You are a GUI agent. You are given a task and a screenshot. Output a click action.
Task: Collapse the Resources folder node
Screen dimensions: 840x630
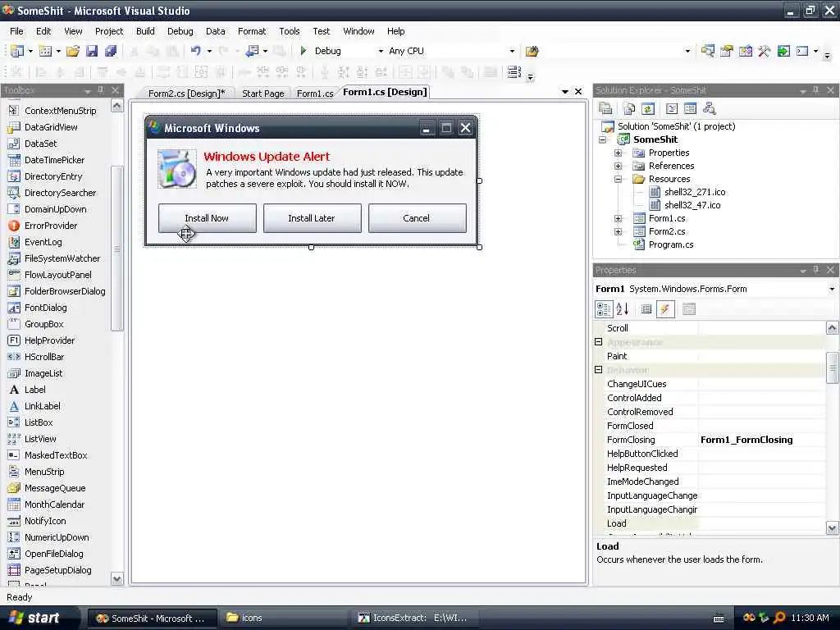(x=618, y=179)
